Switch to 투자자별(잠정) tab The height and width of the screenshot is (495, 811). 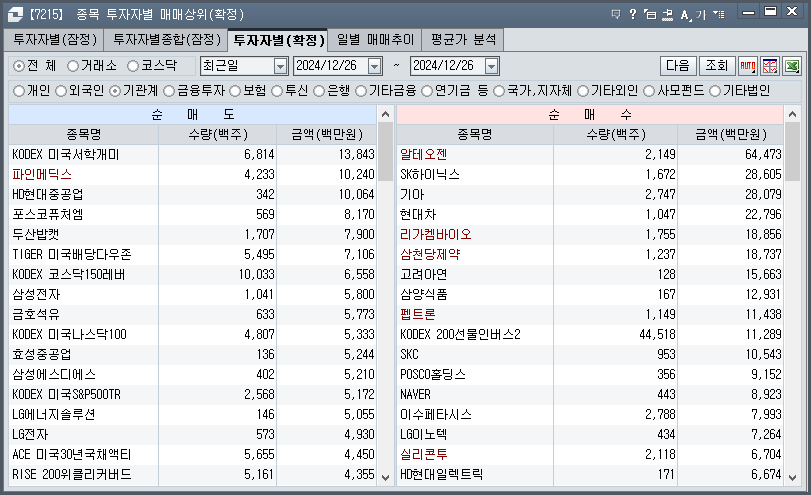coord(54,40)
